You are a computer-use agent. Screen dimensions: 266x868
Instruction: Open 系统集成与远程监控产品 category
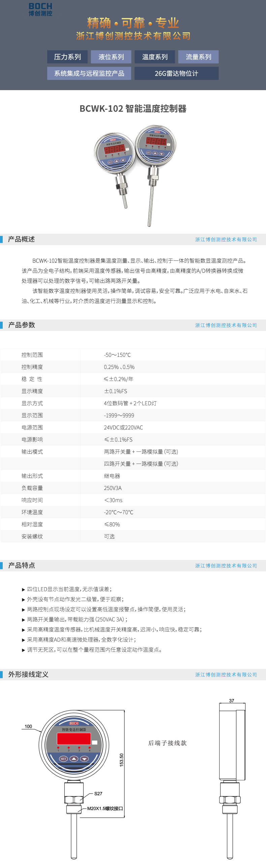pos(89,73)
